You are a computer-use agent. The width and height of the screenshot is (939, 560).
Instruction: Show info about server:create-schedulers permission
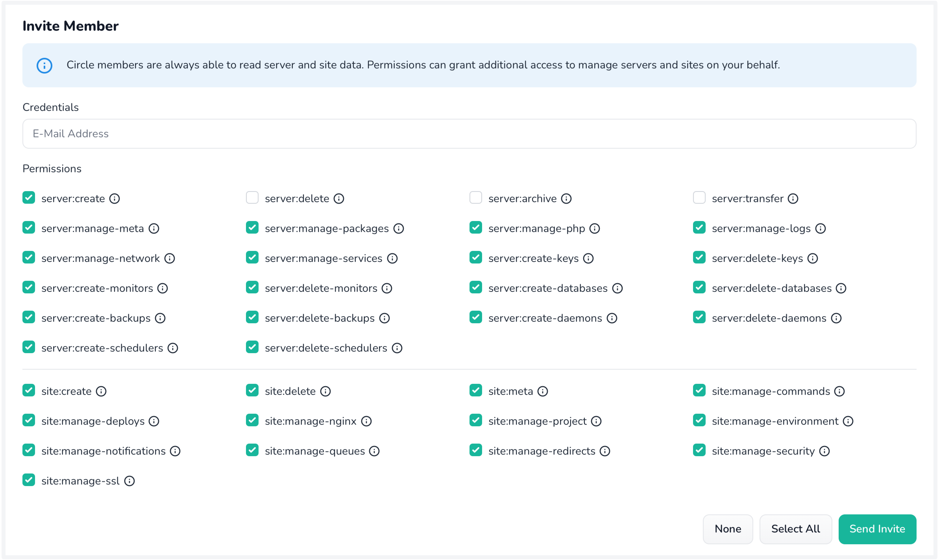tap(173, 348)
